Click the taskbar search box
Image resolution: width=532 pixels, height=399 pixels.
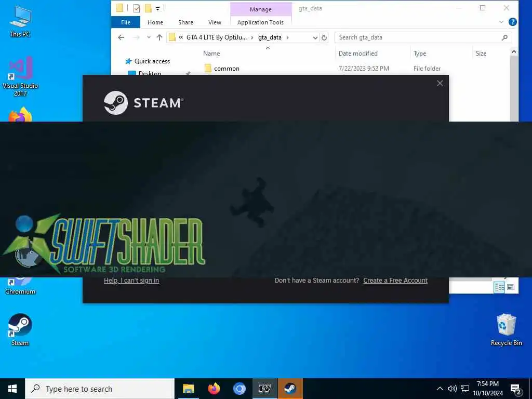[x=99, y=389]
